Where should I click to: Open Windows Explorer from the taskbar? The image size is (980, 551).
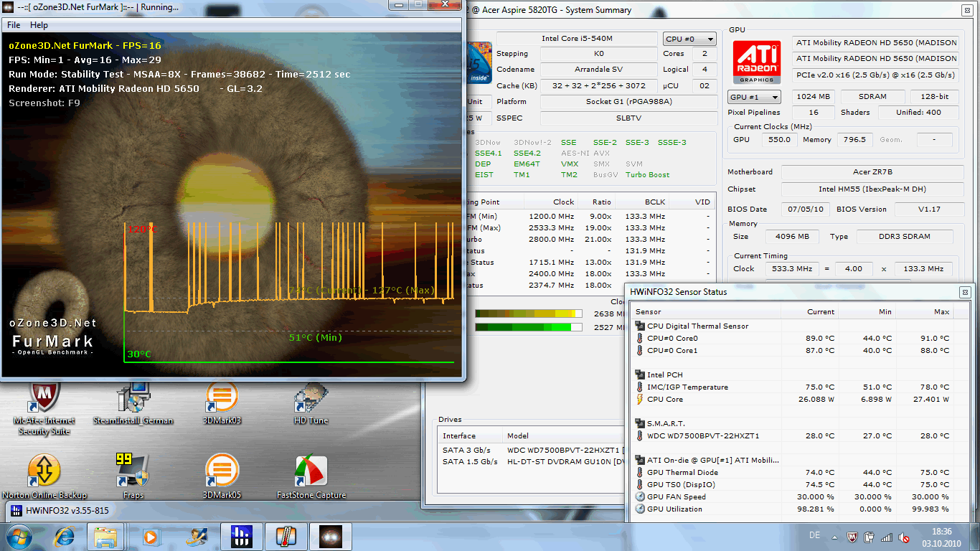106,537
